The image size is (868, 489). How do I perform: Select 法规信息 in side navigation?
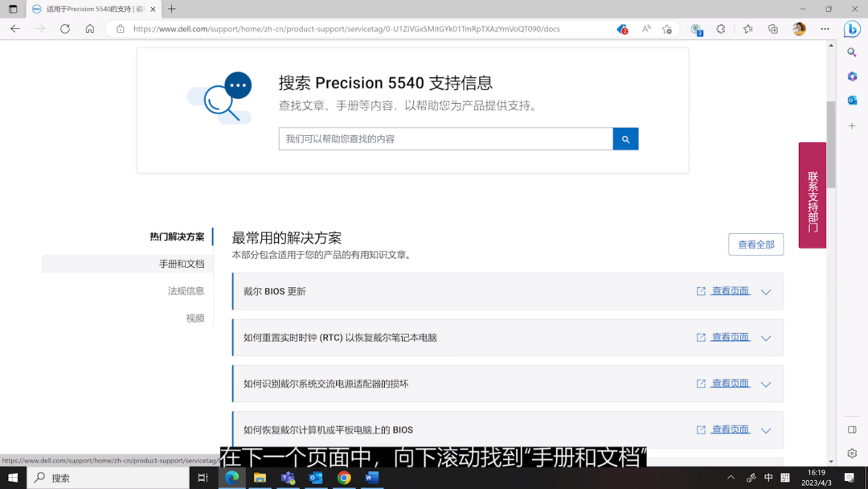click(x=186, y=290)
